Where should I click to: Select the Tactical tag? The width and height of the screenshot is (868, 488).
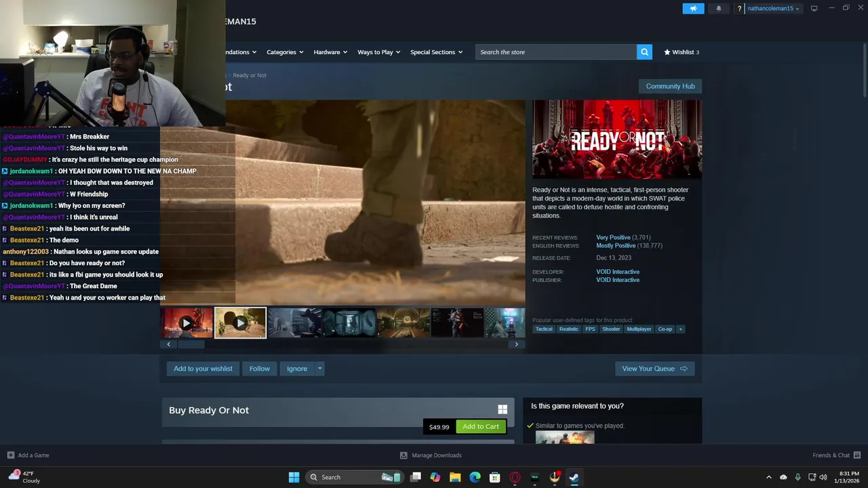coord(544,329)
